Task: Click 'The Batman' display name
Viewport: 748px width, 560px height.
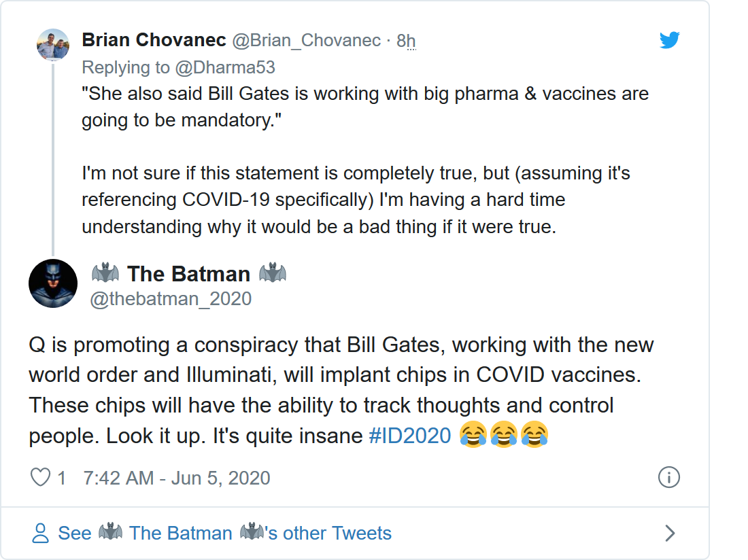Action: (188, 274)
